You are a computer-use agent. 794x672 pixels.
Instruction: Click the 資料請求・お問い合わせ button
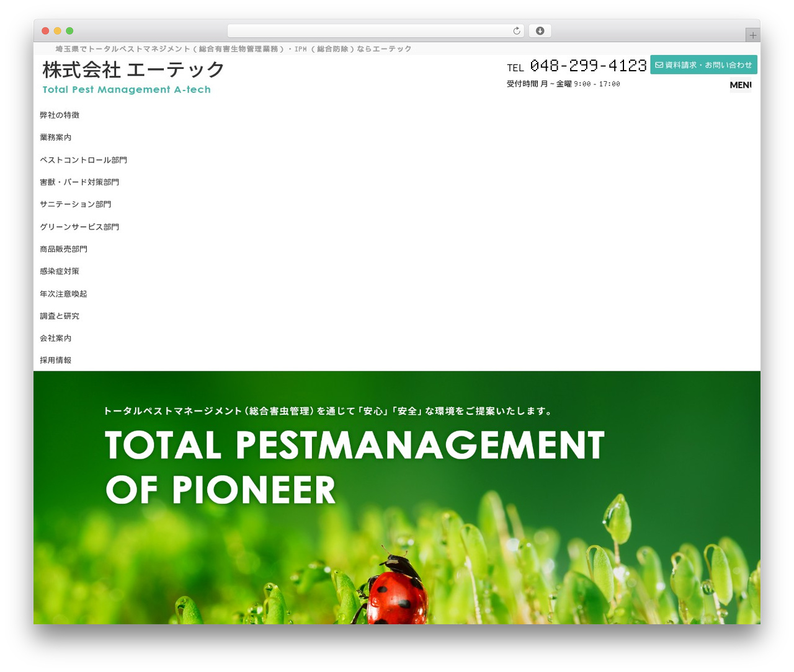point(703,65)
